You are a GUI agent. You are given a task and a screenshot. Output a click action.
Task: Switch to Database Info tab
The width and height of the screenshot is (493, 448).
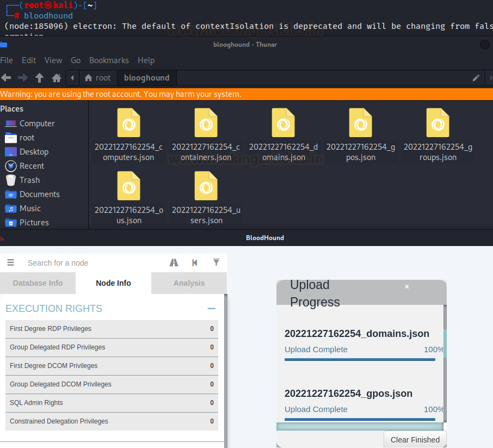[38, 283]
